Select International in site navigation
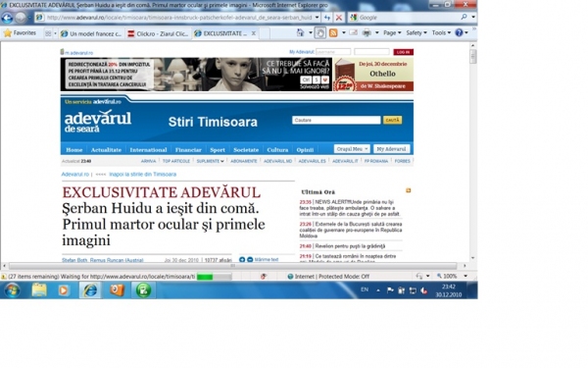Image resolution: width=588 pixels, height=368 pixels. [148, 150]
